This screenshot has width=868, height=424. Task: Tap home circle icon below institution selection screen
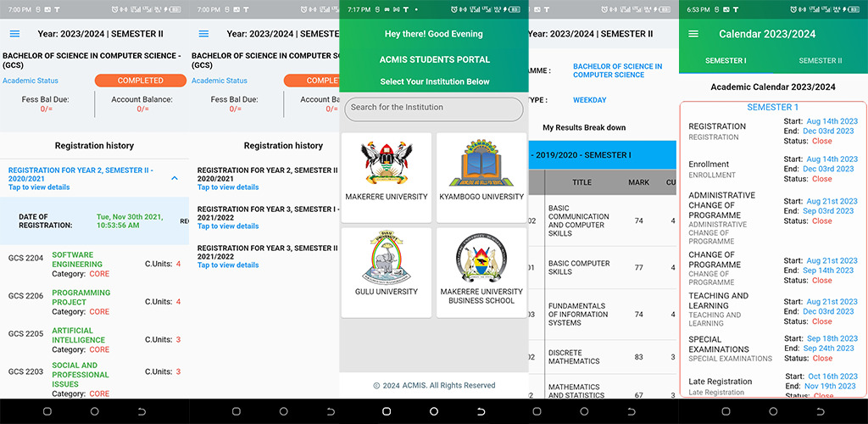pos(433,411)
